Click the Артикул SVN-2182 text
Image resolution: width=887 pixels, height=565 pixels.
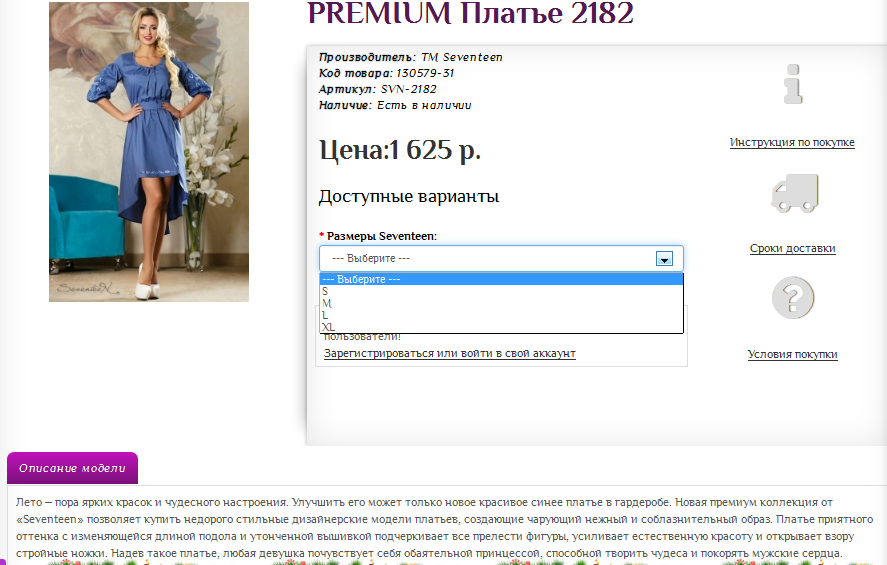pyautogui.click(x=377, y=89)
